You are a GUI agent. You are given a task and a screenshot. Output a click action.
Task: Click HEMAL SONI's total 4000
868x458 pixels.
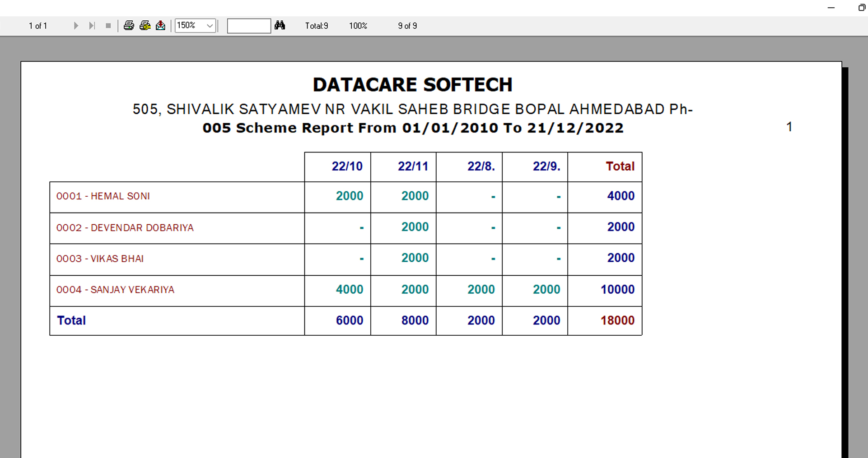(x=621, y=196)
